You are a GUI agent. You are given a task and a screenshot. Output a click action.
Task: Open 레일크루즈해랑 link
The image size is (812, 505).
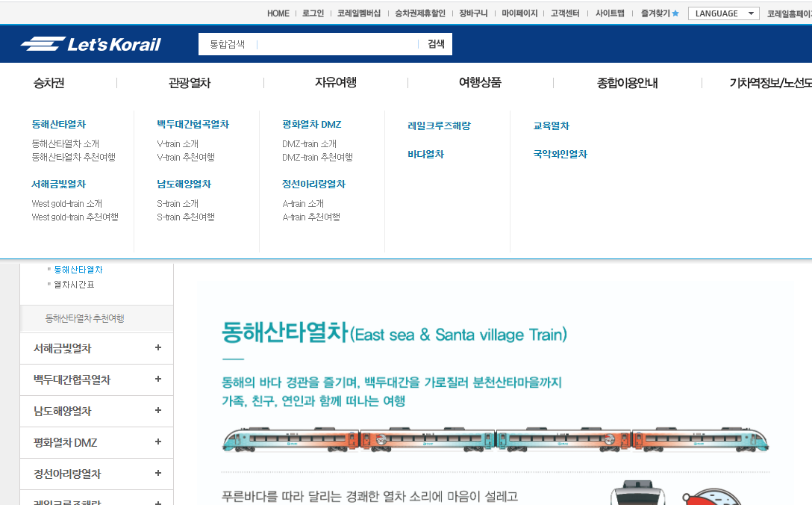pyautogui.click(x=439, y=126)
